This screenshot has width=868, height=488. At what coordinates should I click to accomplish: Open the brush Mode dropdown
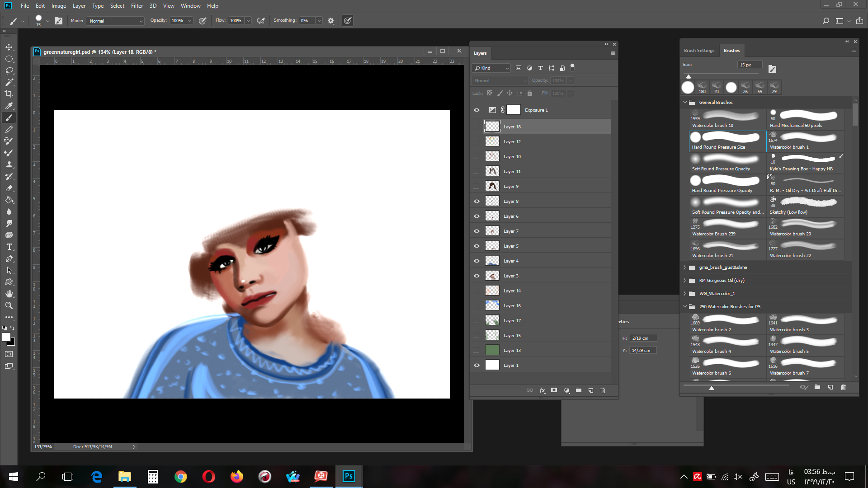[116, 21]
